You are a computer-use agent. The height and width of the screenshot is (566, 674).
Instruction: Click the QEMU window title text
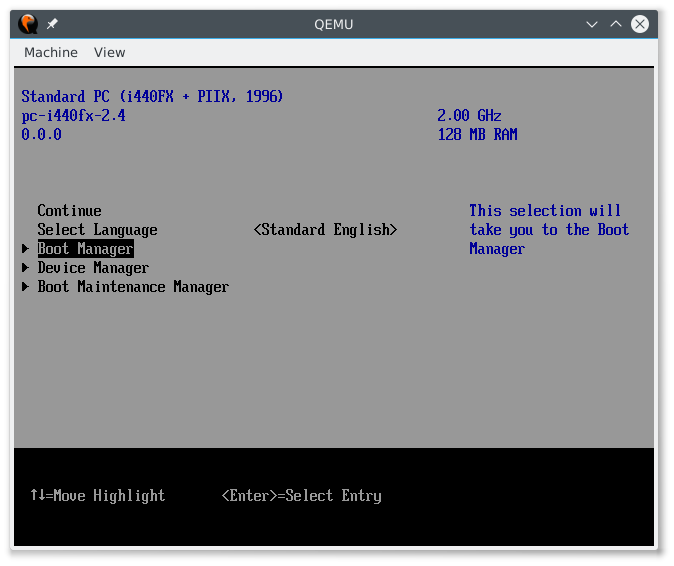click(334, 24)
